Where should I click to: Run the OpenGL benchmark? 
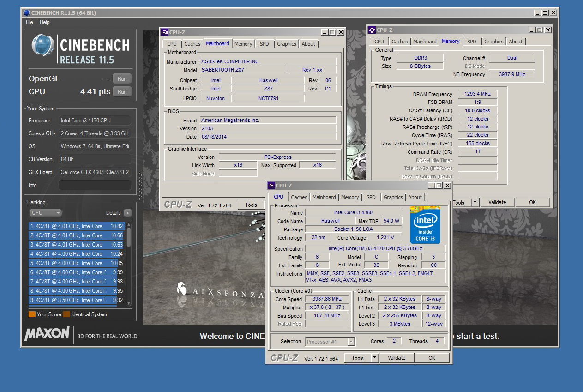pos(122,78)
